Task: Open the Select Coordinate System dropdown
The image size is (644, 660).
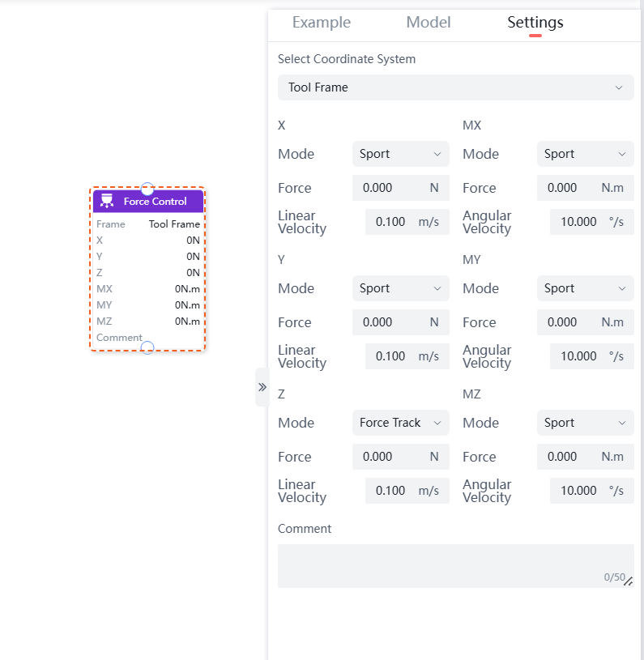Action: pos(455,87)
